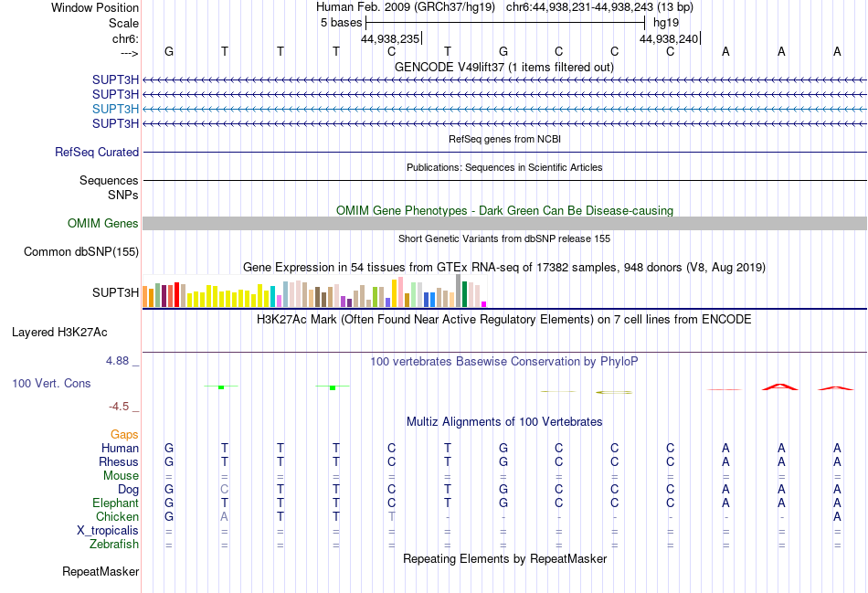
Task: Click the Sequences track label
Action: coord(109,181)
